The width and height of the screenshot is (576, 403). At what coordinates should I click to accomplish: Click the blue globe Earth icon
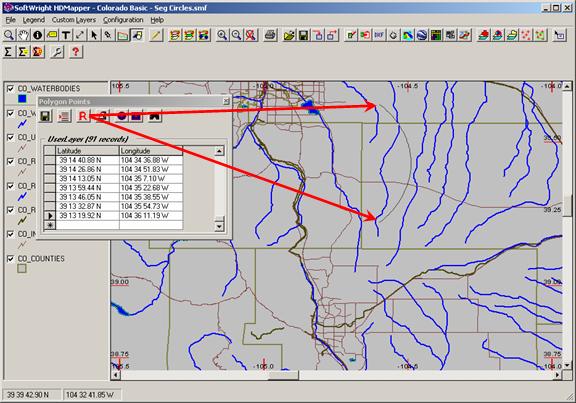click(x=422, y=35)
